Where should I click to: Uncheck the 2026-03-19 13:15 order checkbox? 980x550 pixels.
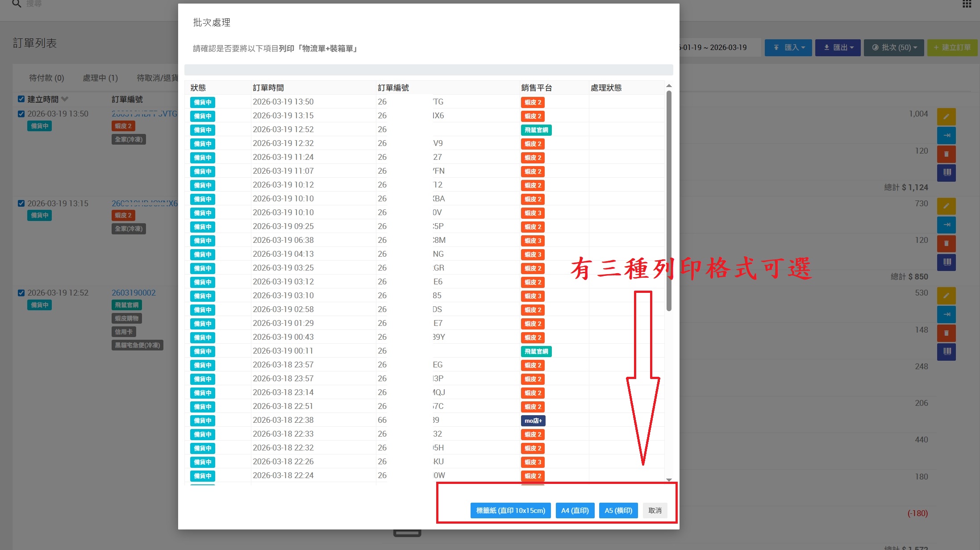(21, 204)
